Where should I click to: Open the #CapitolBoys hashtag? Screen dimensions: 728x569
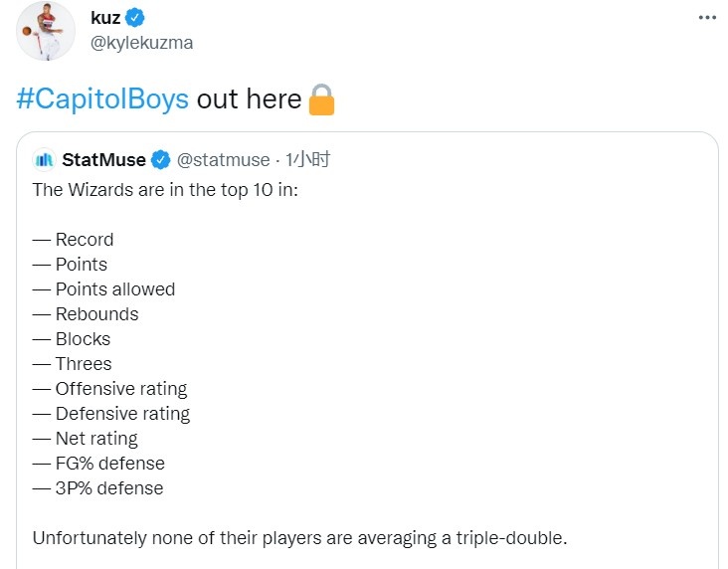102,98
